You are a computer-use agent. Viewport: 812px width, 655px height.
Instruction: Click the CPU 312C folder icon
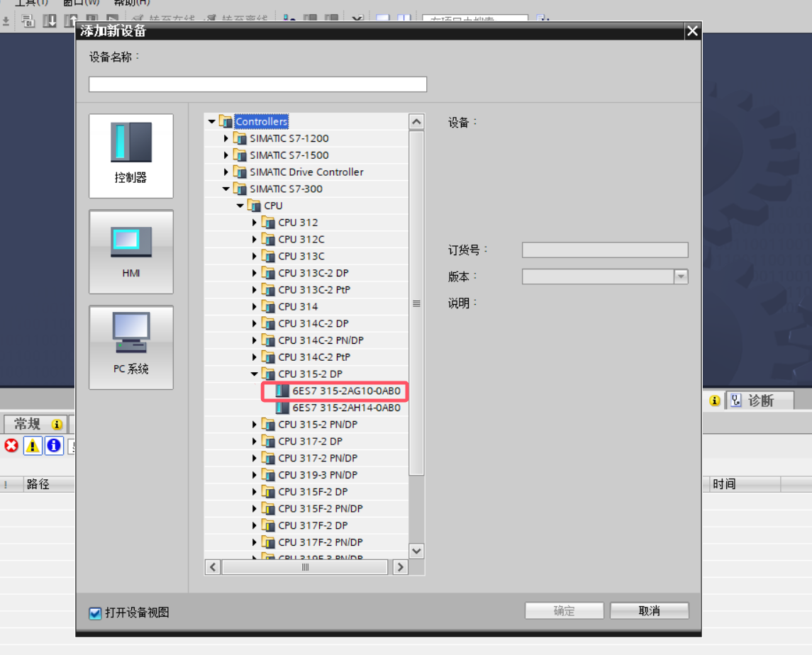click(x=268, y=239)
